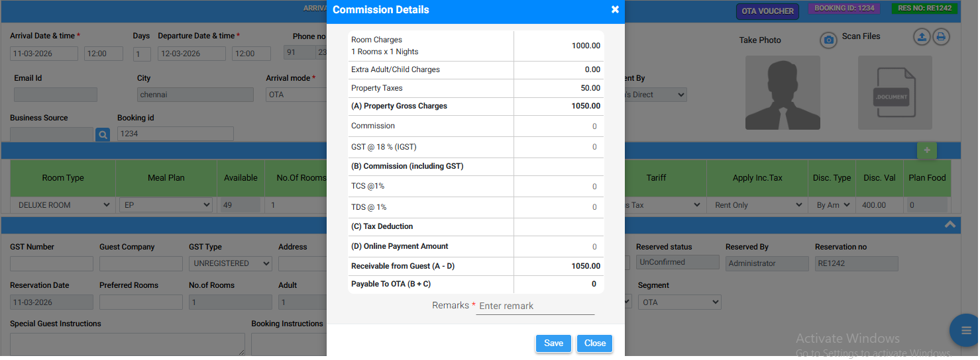This screenshot has height=360, width=980.
Task: Click the Booking id input field
Action: 175,134
